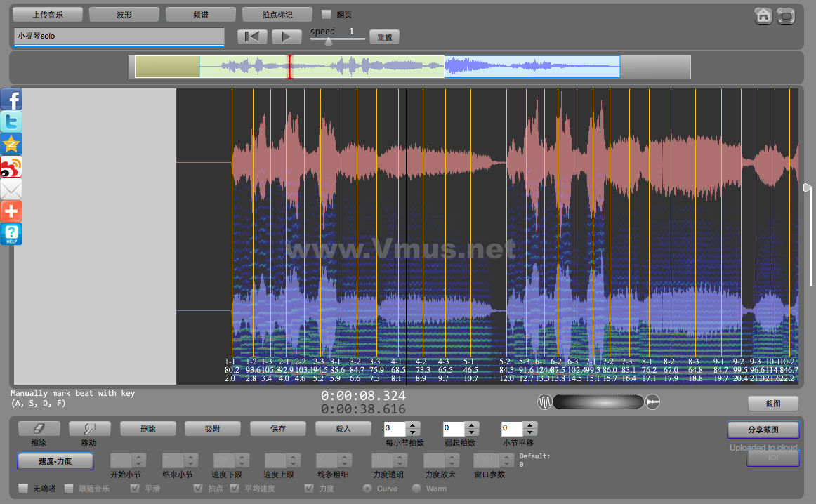The image size is (816, 504).
Task: Click the 保存 save button
Action: (277, 428)
